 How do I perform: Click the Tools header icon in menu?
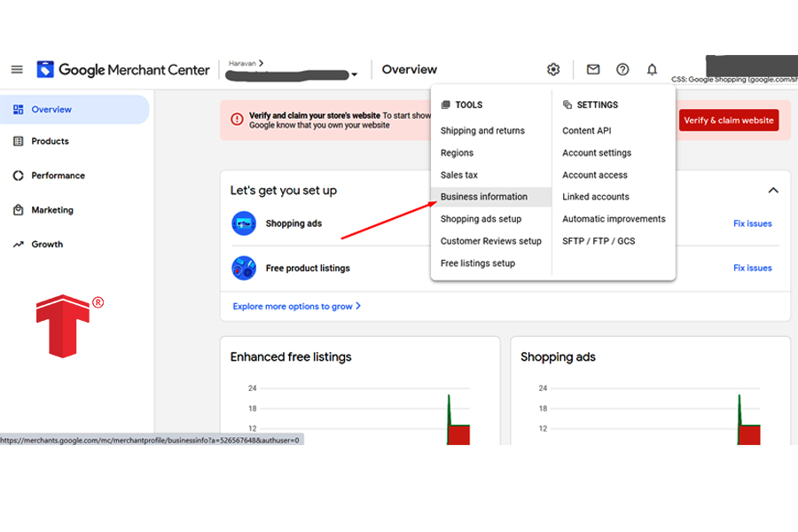coord(446,105)
